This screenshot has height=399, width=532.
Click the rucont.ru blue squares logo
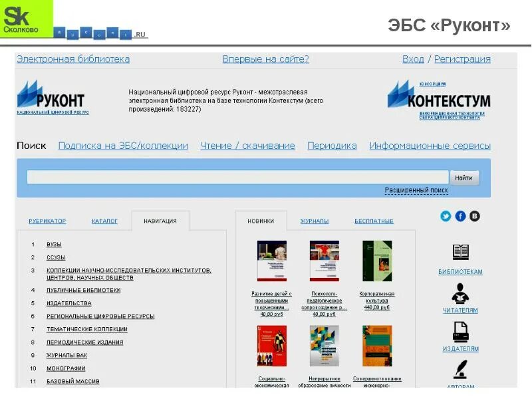(x=101, y=33)
